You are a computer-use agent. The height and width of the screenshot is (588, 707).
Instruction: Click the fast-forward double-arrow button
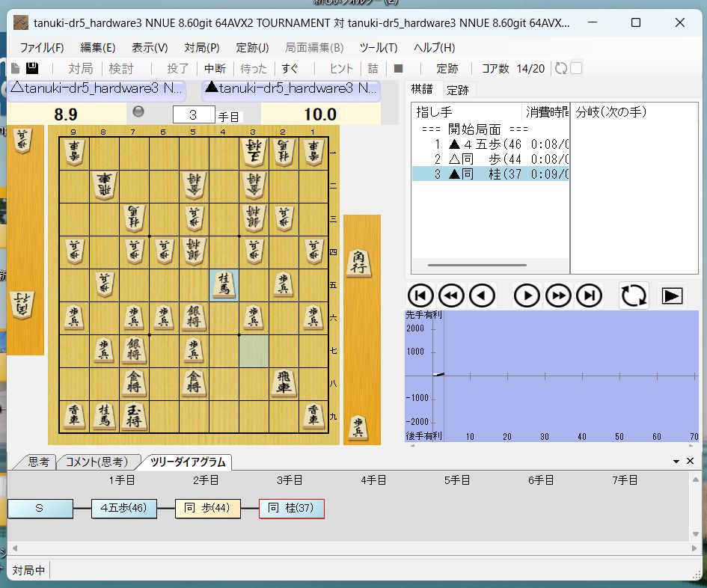pyautogui.click(x=559, y=296)
